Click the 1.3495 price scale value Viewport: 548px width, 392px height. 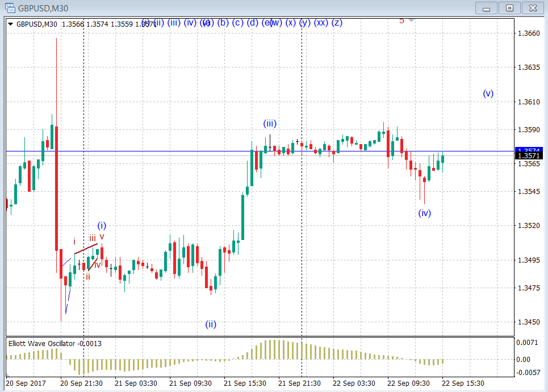coord(529,260)
